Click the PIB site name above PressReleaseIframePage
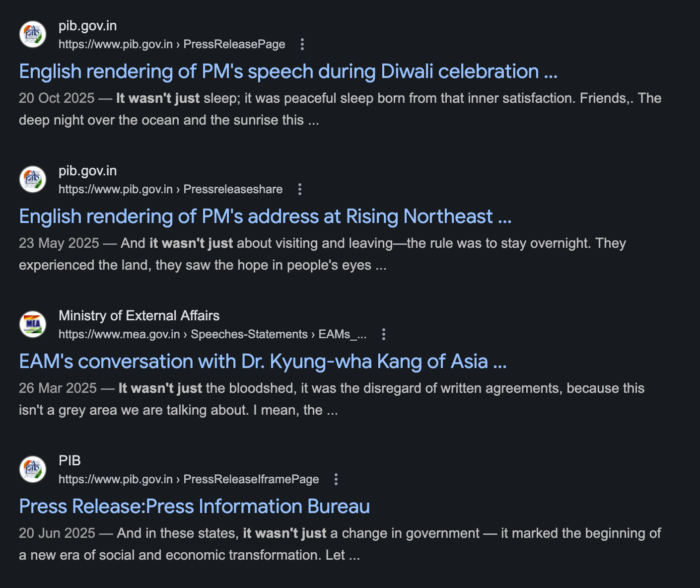Viewport: 700px width, 588px height. (x=70, y=461)
